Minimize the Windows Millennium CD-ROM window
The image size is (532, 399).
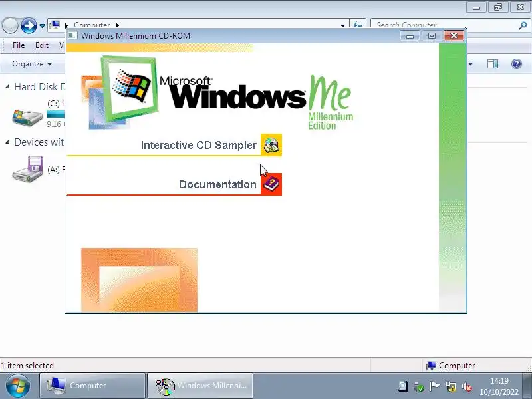410,36
